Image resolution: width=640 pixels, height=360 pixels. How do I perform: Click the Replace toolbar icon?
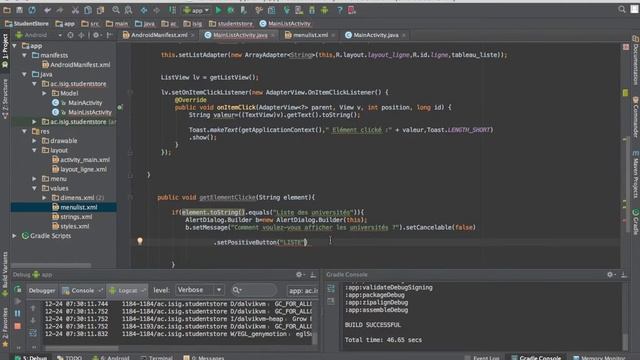128,10
